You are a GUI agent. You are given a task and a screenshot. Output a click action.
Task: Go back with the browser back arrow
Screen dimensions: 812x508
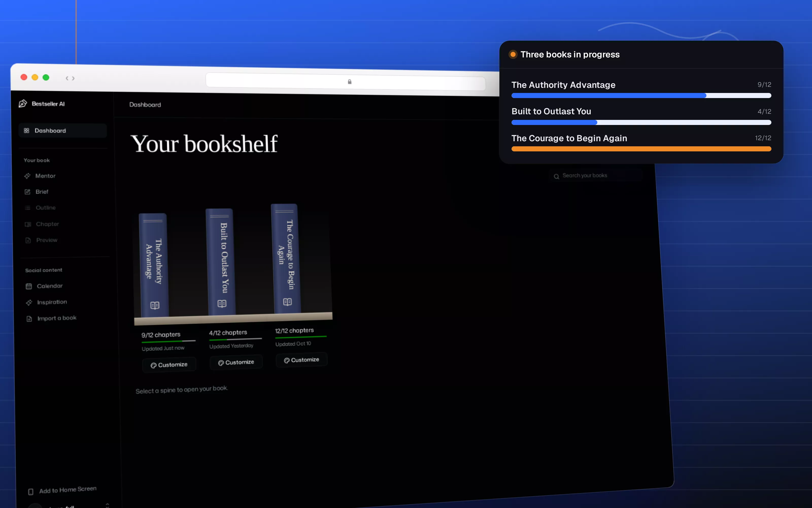67,78
